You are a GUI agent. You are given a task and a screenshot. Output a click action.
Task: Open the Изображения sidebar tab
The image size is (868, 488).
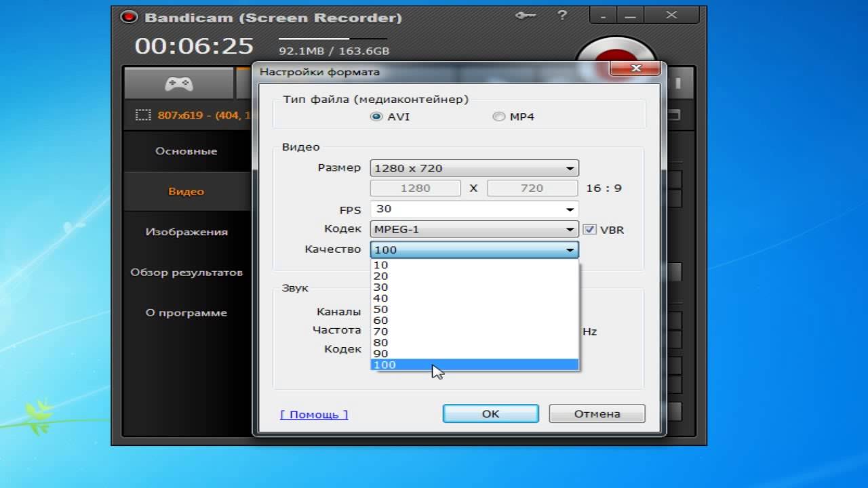click(186, 232)
